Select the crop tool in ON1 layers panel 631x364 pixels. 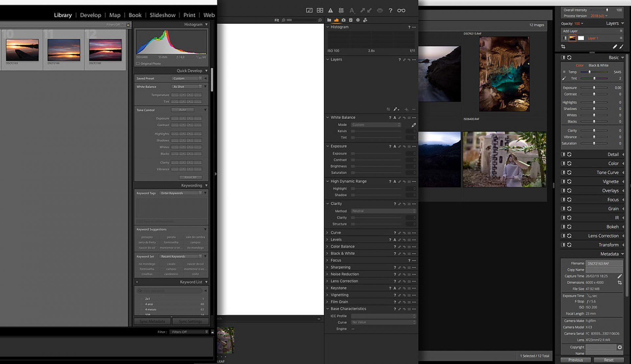563,47
